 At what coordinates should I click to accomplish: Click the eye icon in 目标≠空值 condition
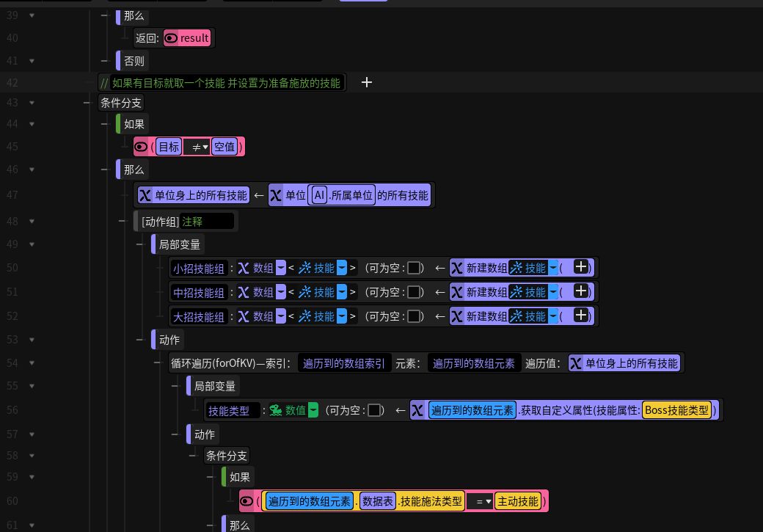pyautogui.click(x=141, y=147)
